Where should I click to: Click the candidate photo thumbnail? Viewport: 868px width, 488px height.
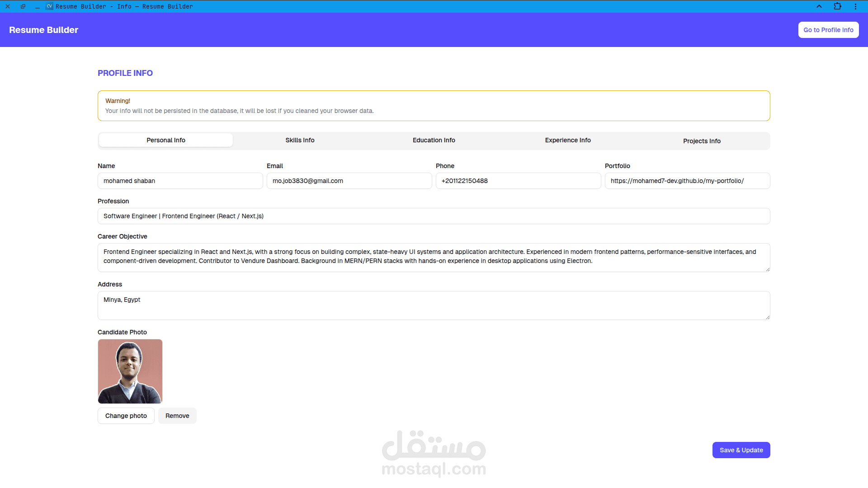pyautogui.click(x=130, y=371)
